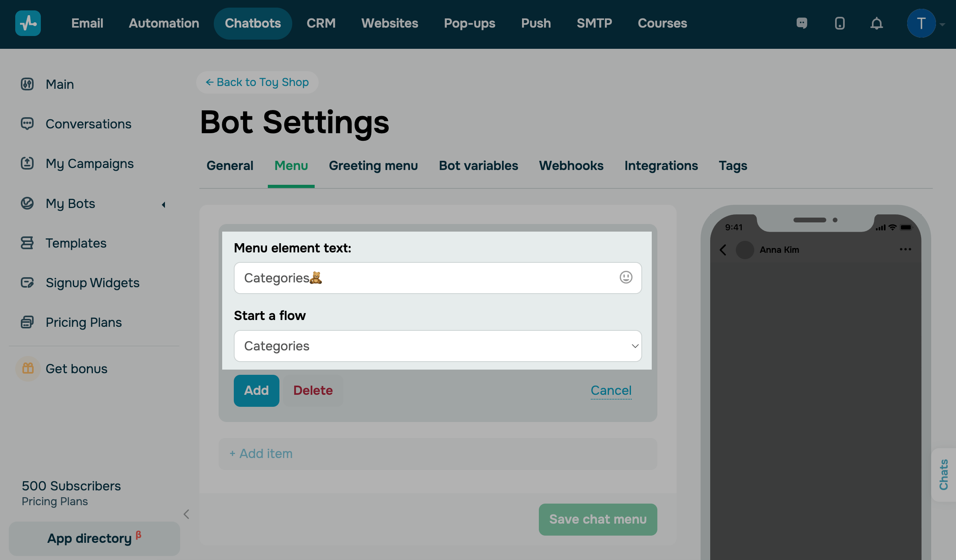Viewport: 956px width, 560px height.
Task: Collapse the left sidebar with chevron
Action: tap(186, 514)
